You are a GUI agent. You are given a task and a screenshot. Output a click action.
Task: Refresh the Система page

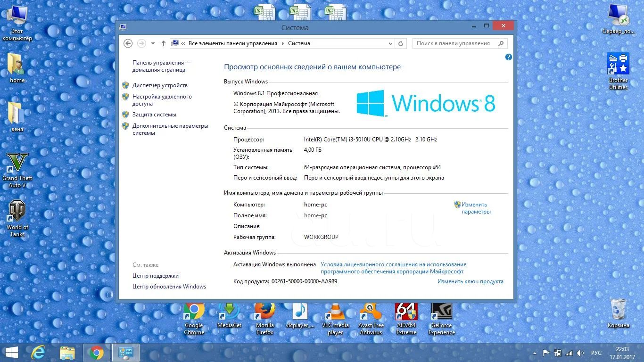point(401,43)
